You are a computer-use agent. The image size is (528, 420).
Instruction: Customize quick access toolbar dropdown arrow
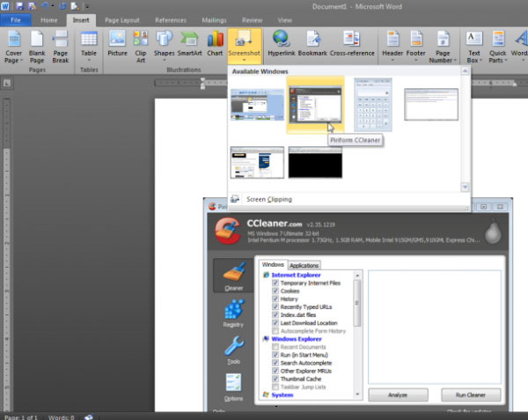pyautogui.click(x=87, y=6)
